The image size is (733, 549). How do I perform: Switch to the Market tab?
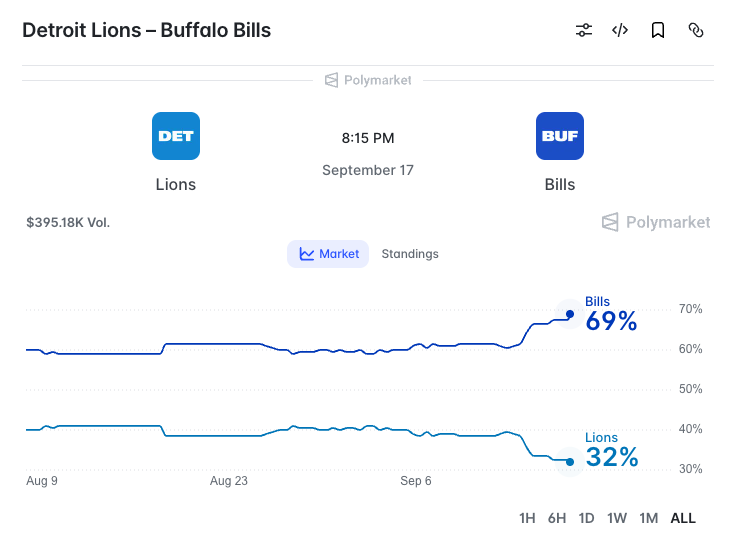(328, 254)
